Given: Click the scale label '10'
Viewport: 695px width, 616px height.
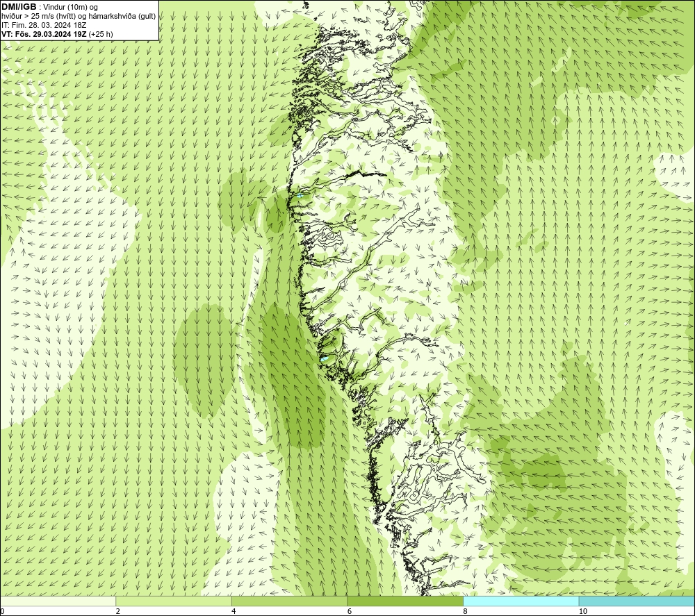Looking at the screenshot, I should click(583, 611).
